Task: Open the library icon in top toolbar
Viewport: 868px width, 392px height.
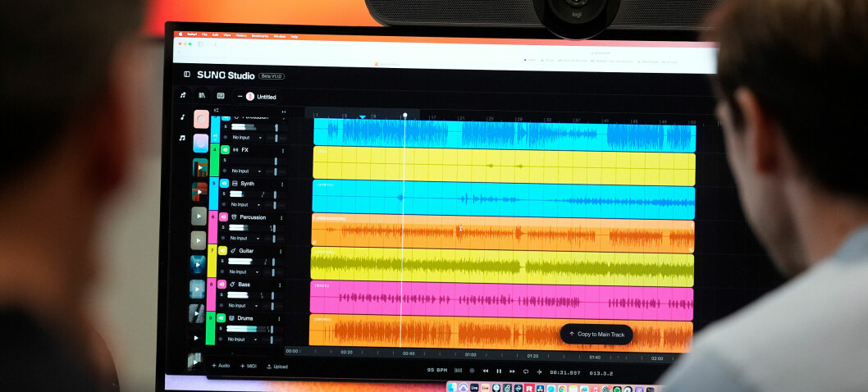Action: point(202,95)
